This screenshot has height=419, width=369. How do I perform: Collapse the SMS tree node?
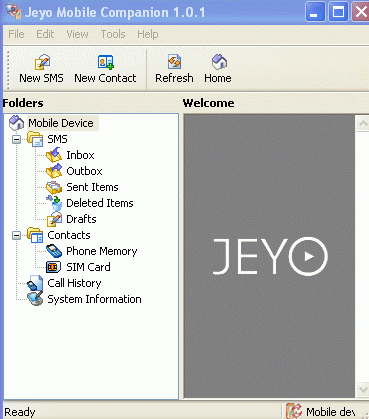[16, 139]
